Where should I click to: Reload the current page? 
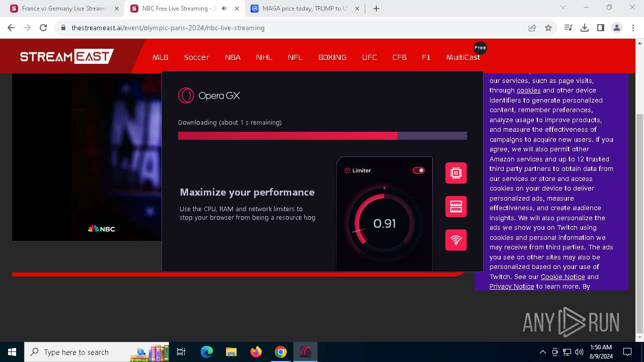[x=43, y=28]
